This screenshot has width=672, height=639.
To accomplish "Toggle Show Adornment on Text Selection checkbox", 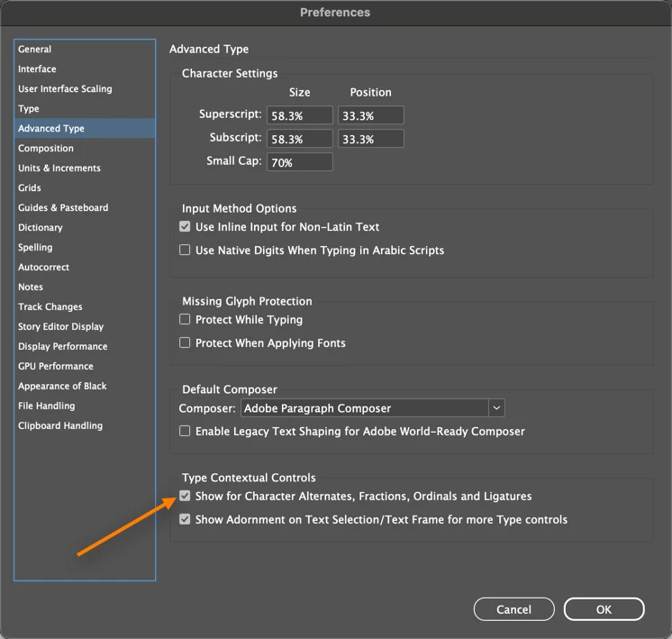I will (185, 519).
